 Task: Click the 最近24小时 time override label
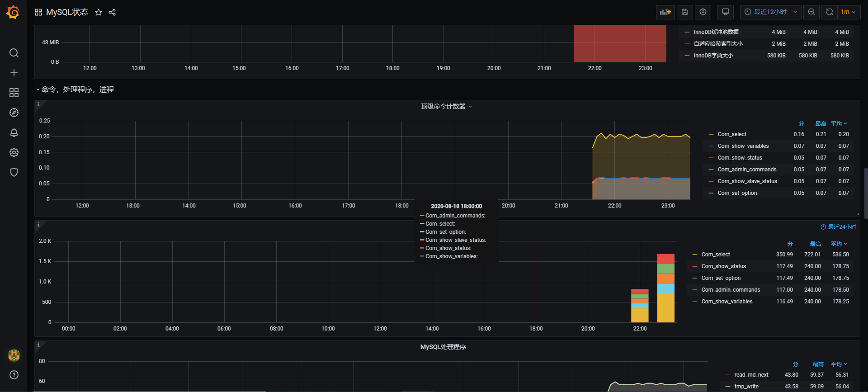pos(838,227)
